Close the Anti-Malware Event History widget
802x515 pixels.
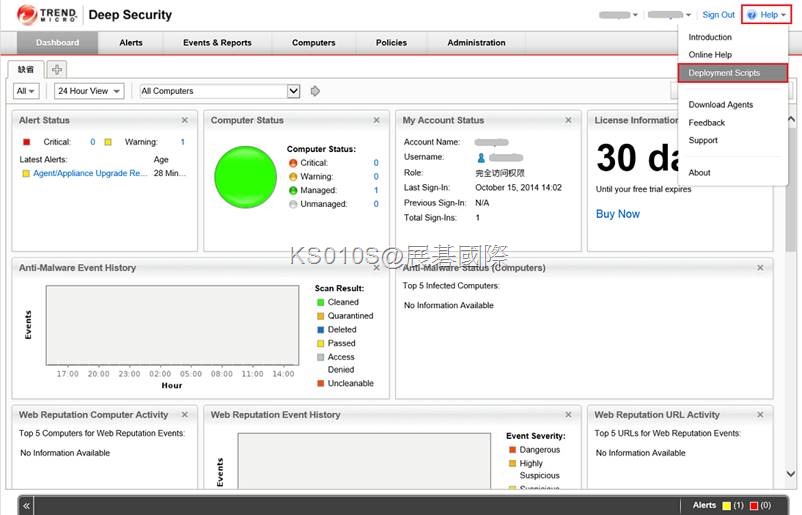click(x=376, y=268)
